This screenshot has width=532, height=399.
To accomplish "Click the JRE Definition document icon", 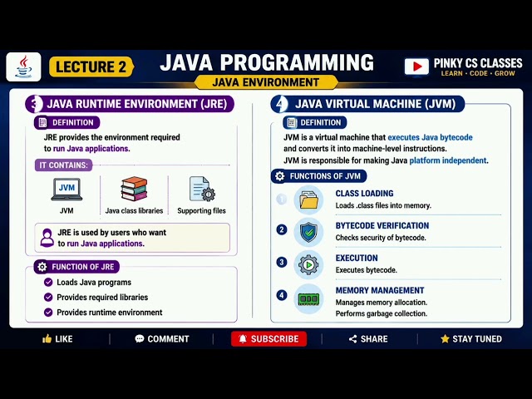I will coord(42,122).
